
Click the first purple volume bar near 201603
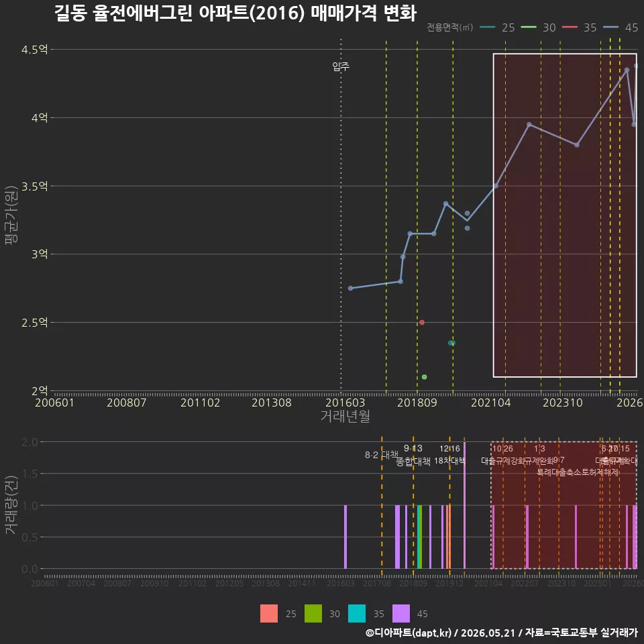[x=345, y=537]
